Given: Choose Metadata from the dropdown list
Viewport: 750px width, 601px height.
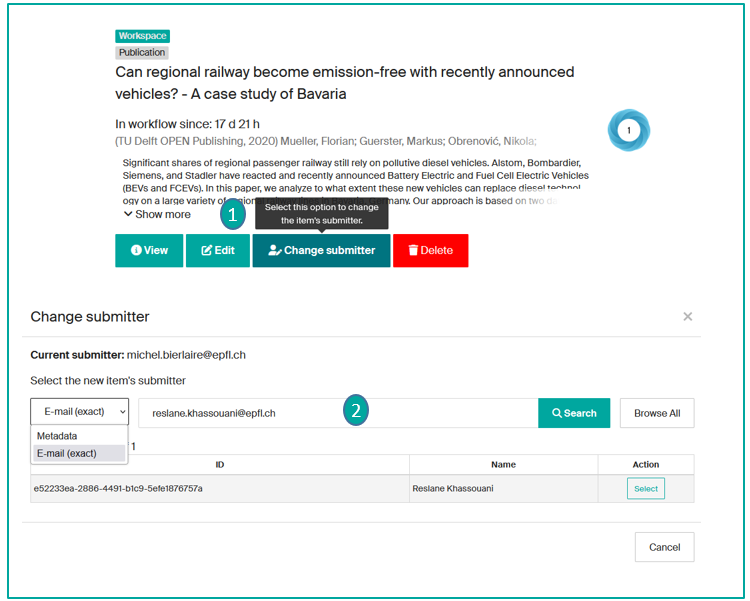Looking at the screenshot, I should click(57, 436).
